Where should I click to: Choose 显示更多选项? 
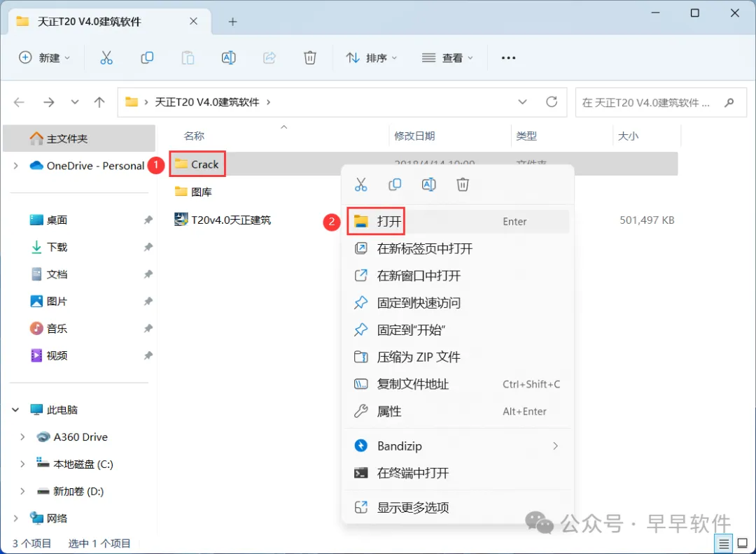(x=458, y=507)
